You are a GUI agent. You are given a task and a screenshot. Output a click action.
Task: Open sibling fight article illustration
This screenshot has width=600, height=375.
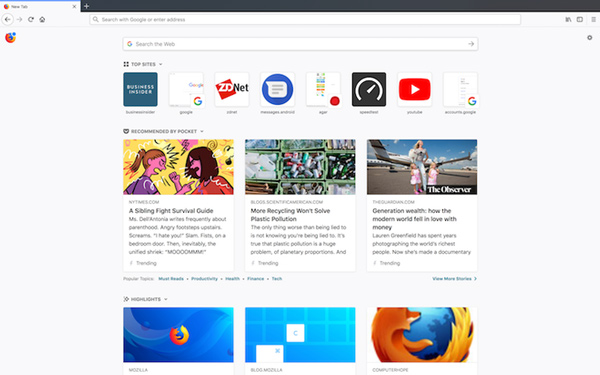(178, 167)
